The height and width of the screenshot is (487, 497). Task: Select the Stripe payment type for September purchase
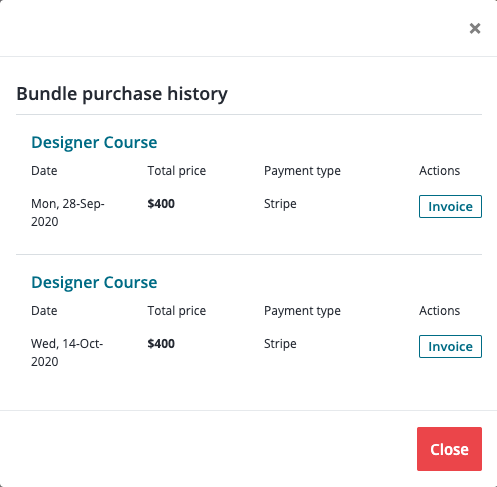[x=280, y=204]
